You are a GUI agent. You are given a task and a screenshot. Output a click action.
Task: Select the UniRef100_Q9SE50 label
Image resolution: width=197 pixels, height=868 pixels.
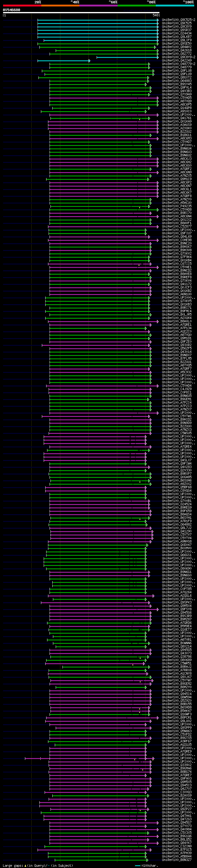click(177, 43)
